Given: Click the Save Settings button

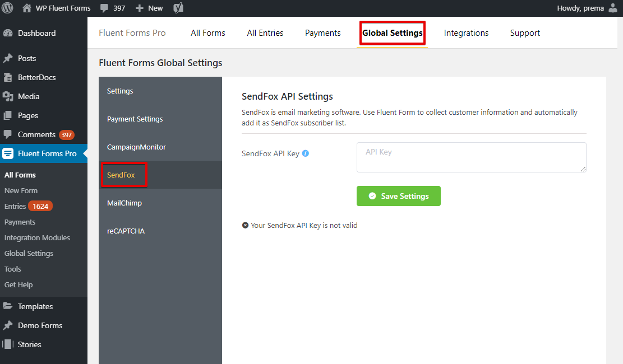Looking at the screenshot, I should (399, 196).
